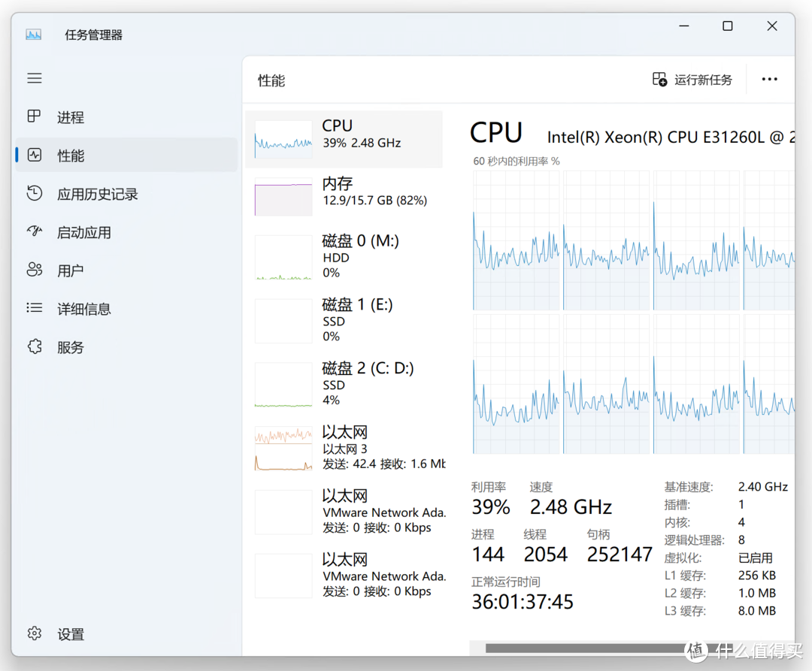The width and height of the screenshot is (812, 671).
Task: Select the 内存 (Memory) entry
Action: (x=344, y=197)
